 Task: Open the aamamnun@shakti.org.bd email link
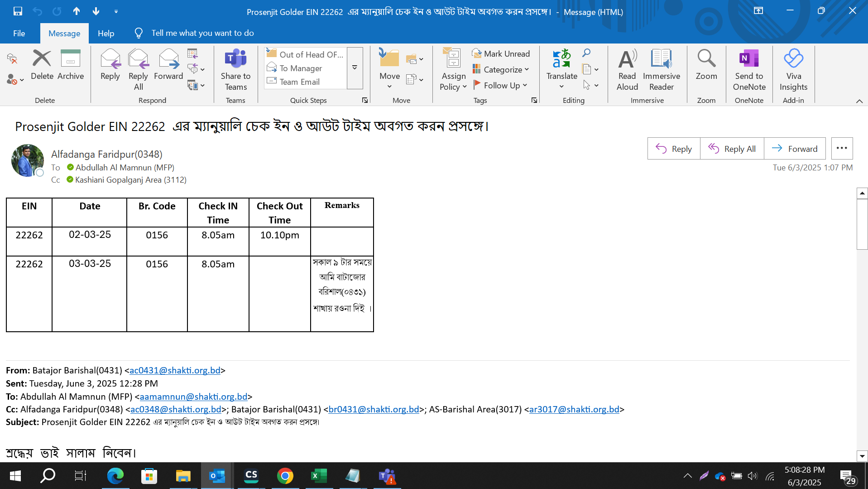point(193,397)
